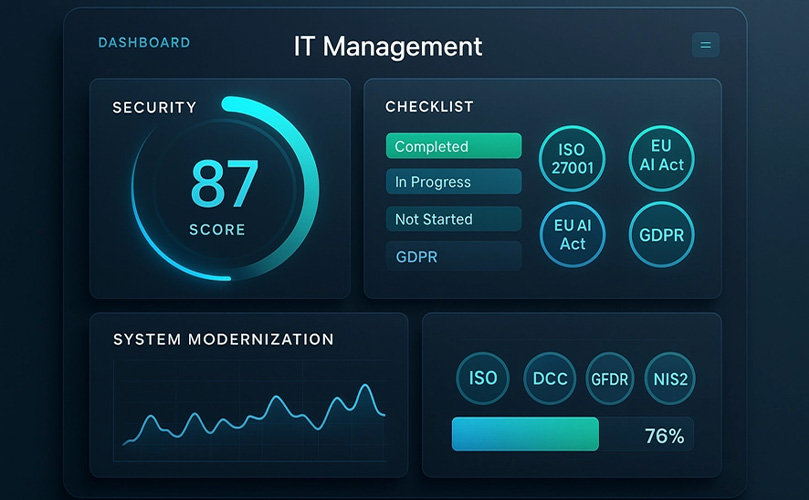Click the SECURITY card heading
809x500 pixels.
click(x=155, y=107)
